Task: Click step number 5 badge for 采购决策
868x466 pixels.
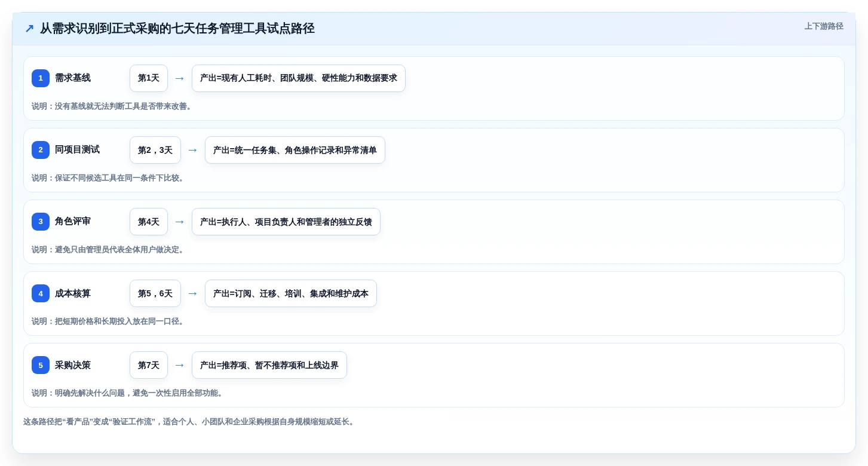Action: (41, 365)
